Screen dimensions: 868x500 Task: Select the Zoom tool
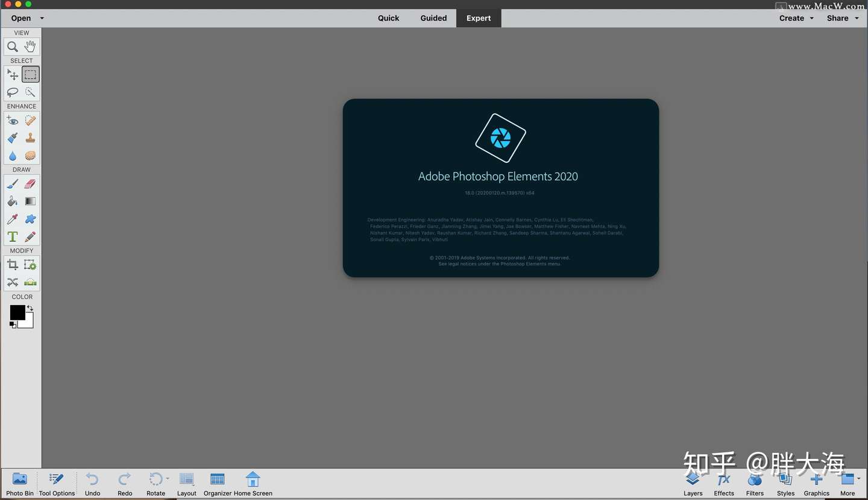click(x=13, y=46)
